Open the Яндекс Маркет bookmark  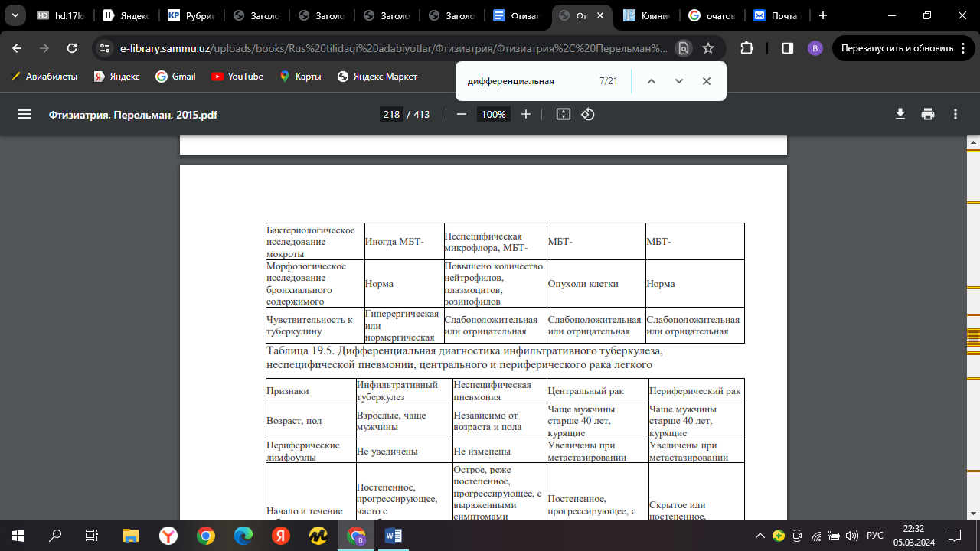click(377, 77)
